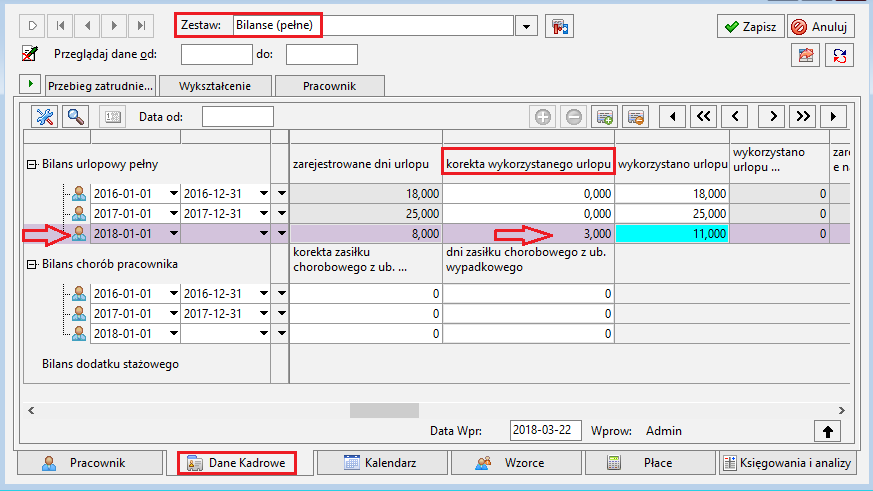Toggle the checkbox beside Przeglądaj dane od
The image size is (873, 491).
(30, 54)
